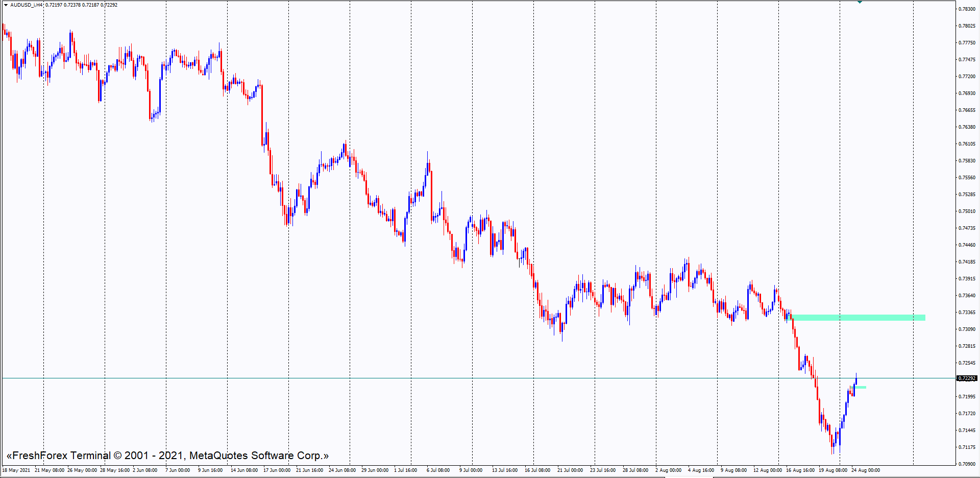Click the 0.75285 price axis label
The image size is (980, 478).
click(x=967, y=195)
